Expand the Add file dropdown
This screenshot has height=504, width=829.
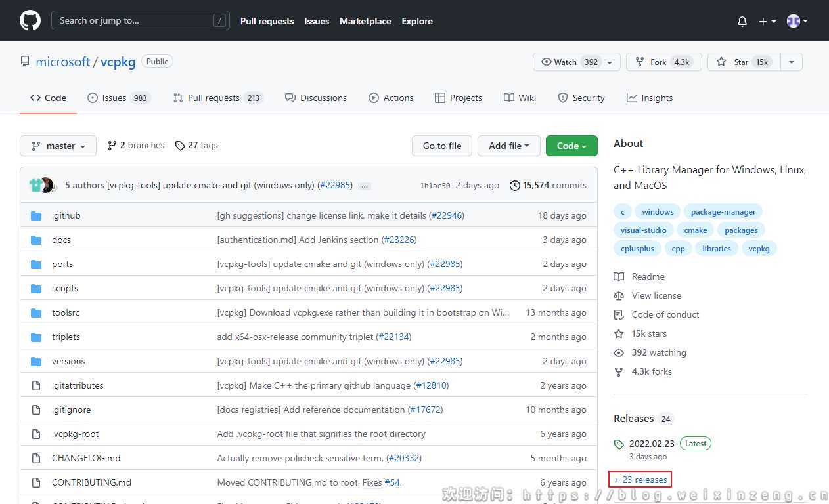click(508, 146)
